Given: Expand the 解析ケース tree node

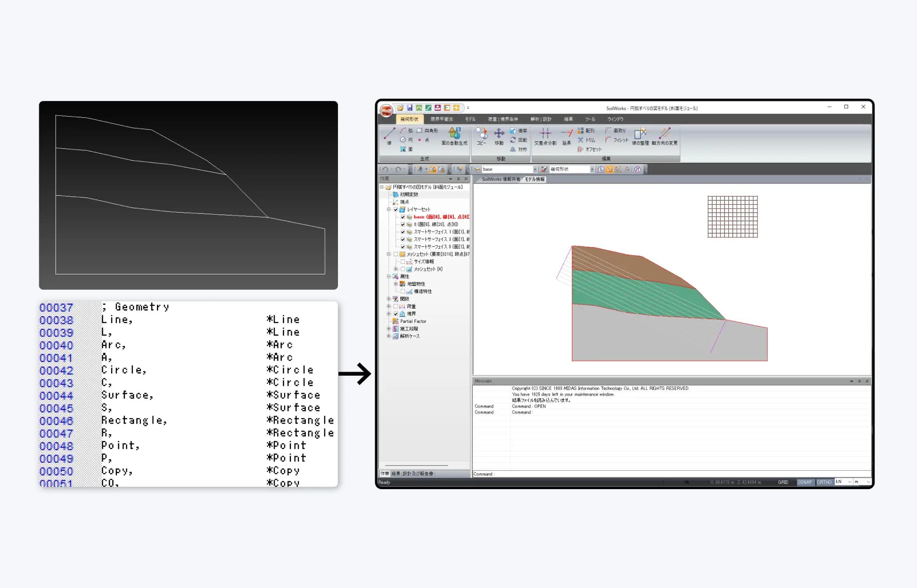Looking at the screenshot, I should click(x=389, y=336).
